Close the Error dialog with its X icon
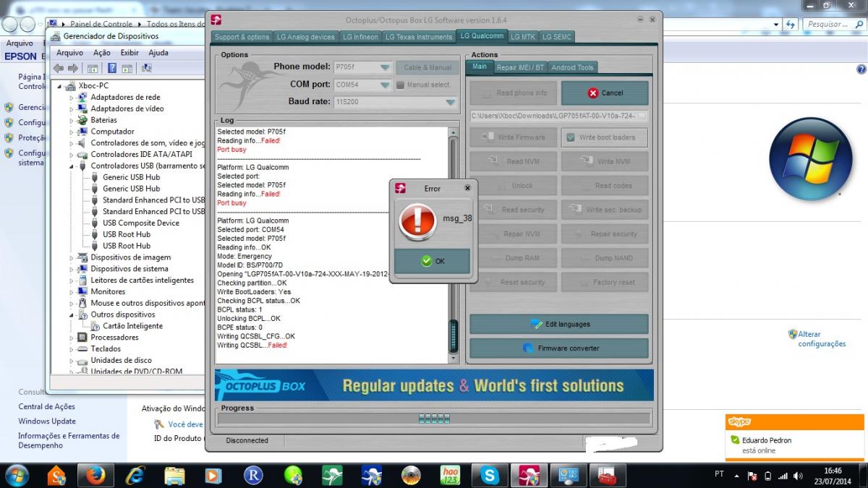The width and height of the screenshot is (868, 488). 467,188
